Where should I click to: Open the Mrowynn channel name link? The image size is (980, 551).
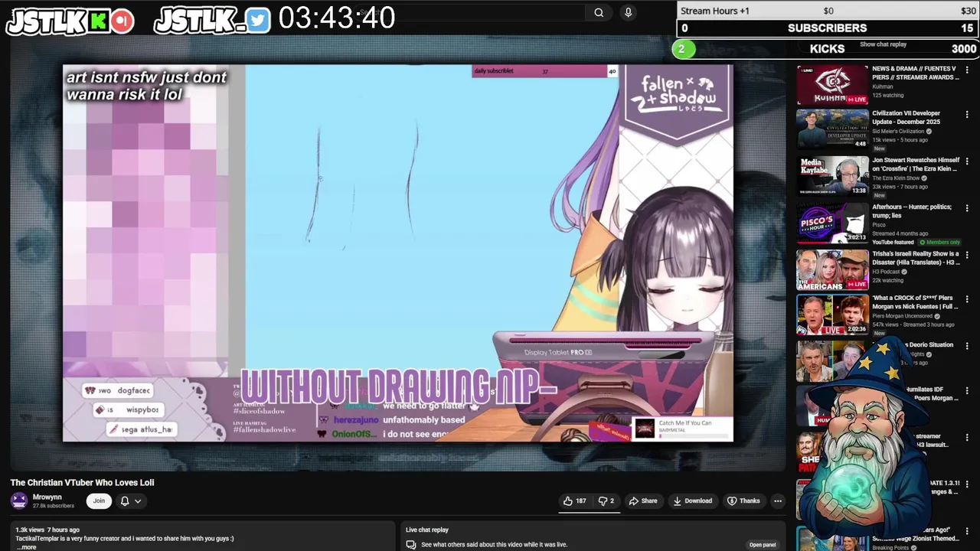pyautogui.click(x=47, y=497)
